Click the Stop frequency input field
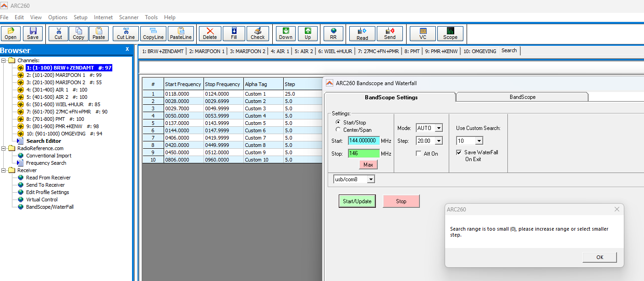The height and width of the screenshot is (281, 644). (x=364, y=154)
